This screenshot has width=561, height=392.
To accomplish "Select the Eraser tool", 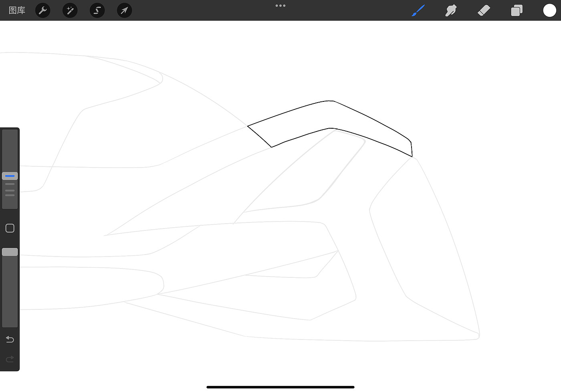I will pos(484,10).
